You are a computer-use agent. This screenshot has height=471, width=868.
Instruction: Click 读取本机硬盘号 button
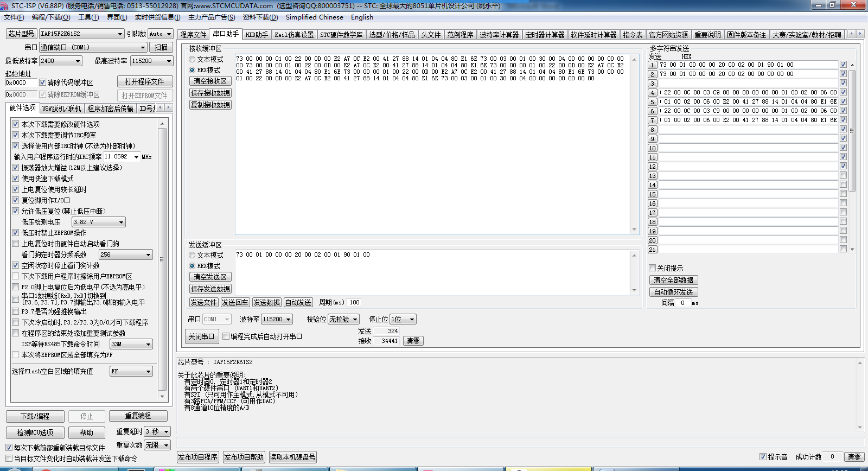(292, 457)
